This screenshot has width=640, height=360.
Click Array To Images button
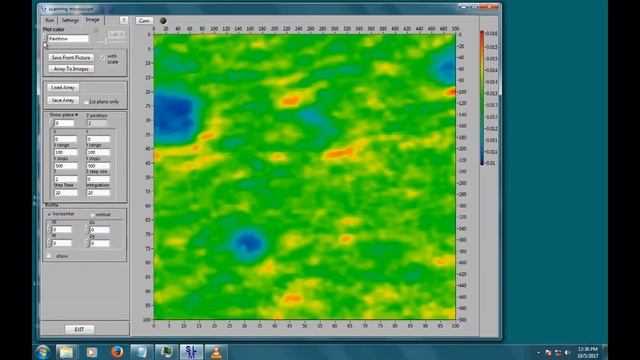71,69
